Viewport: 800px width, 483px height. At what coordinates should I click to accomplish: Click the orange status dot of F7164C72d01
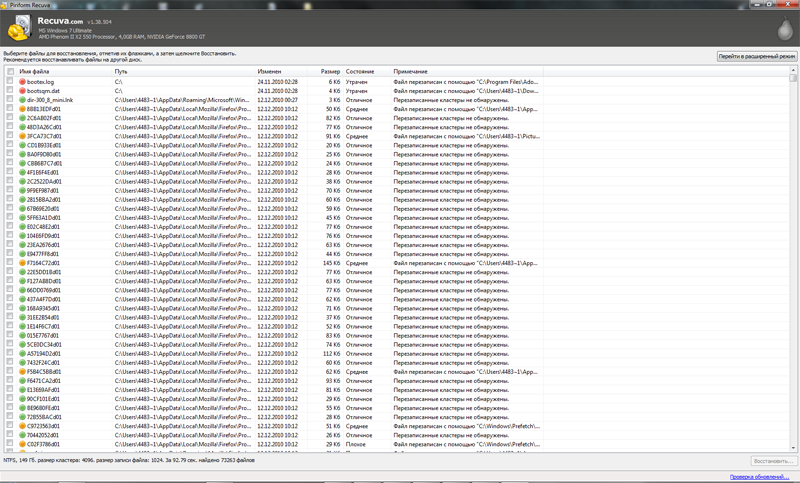click(x=22, y=263)
